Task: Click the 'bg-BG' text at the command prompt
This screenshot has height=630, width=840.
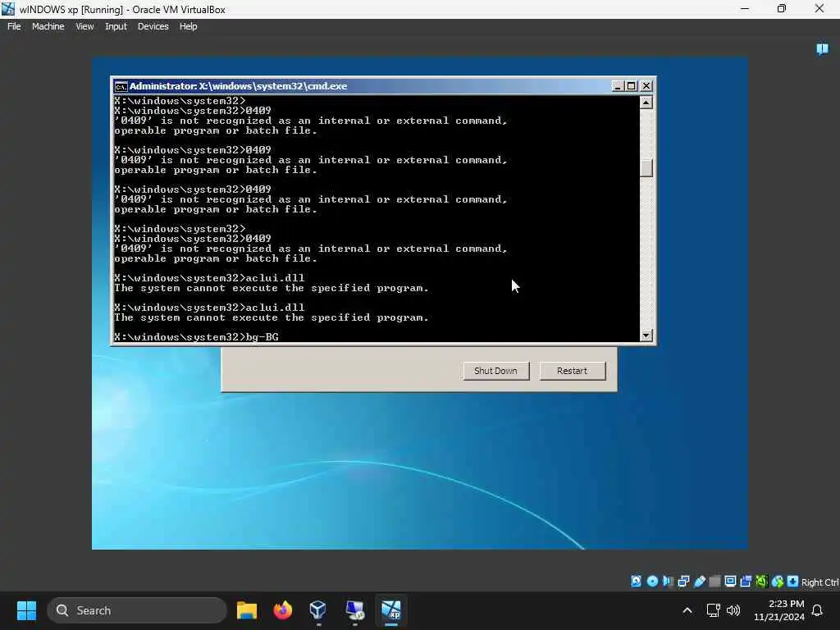Action: tap(262, 337)
